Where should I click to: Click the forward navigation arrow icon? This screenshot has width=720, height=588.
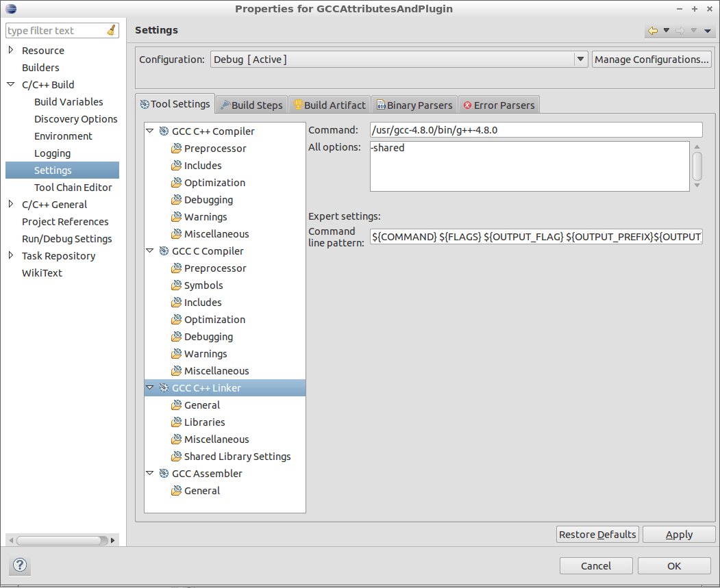click(680, 31)
